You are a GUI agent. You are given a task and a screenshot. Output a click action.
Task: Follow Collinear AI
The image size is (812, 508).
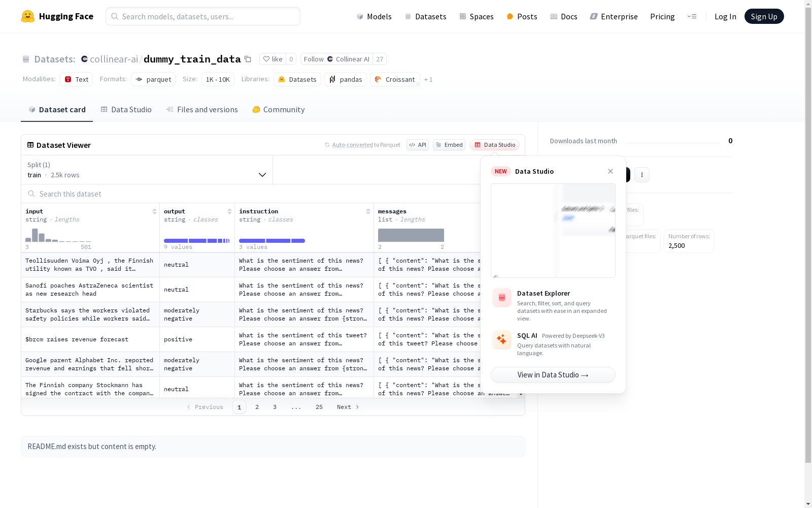[x=336, y=59]
